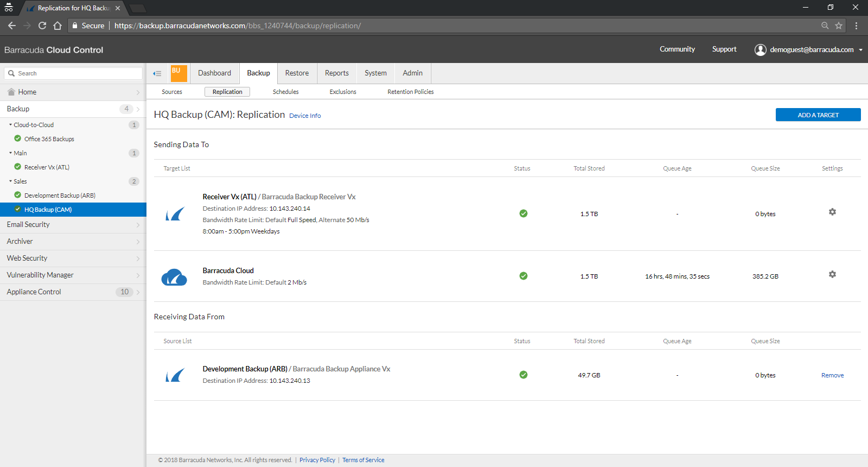
Task: Click the Home icon in the sidebar
Action: [x=11, y=92]
